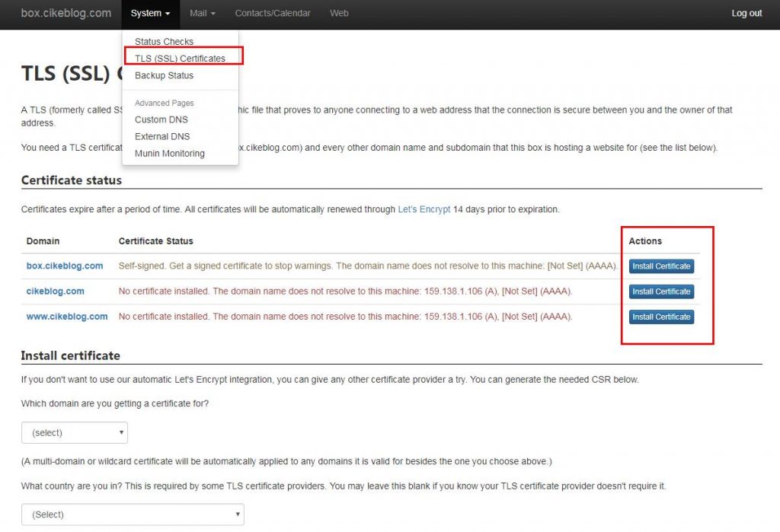Install certificate for www.cikeblog.com

[x=661, y=317]
